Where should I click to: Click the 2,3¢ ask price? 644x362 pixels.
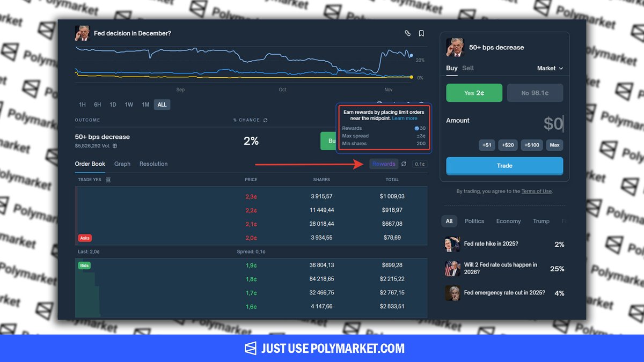(251, 197)
